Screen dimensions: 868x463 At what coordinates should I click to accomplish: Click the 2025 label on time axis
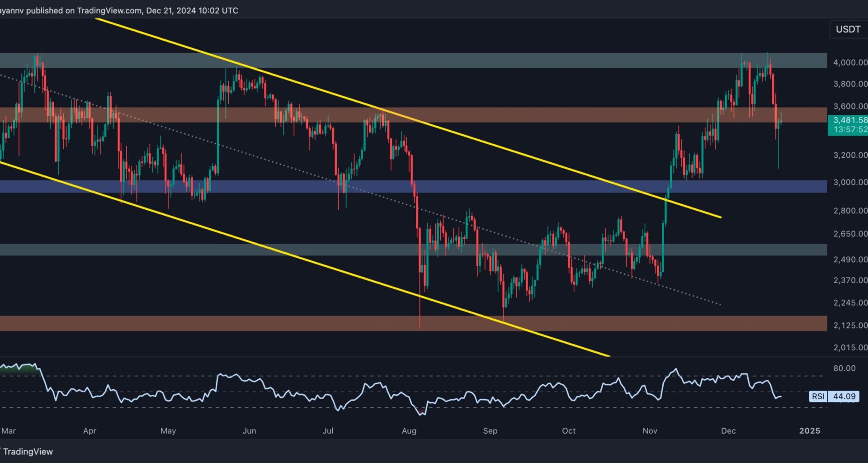point(809,431)
